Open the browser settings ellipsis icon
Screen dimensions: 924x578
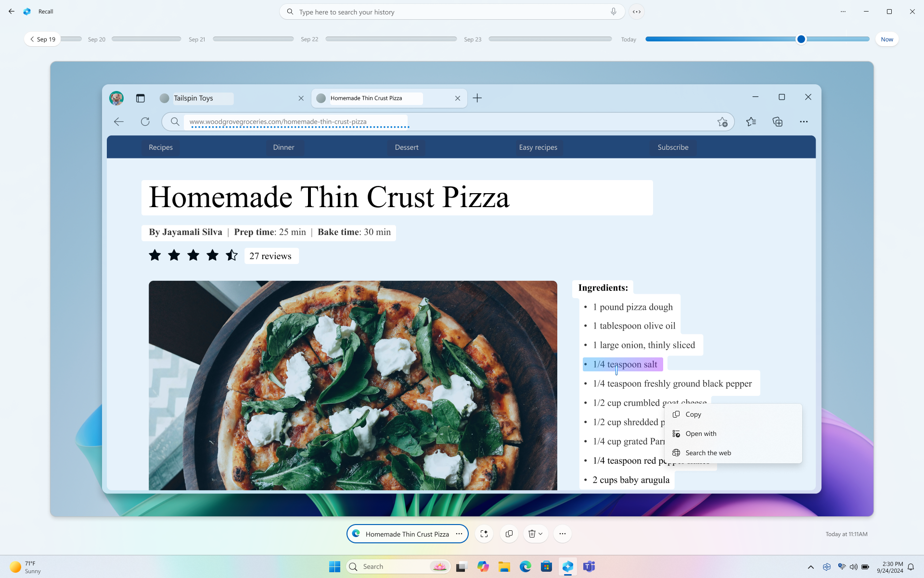(x=804, y=121)
